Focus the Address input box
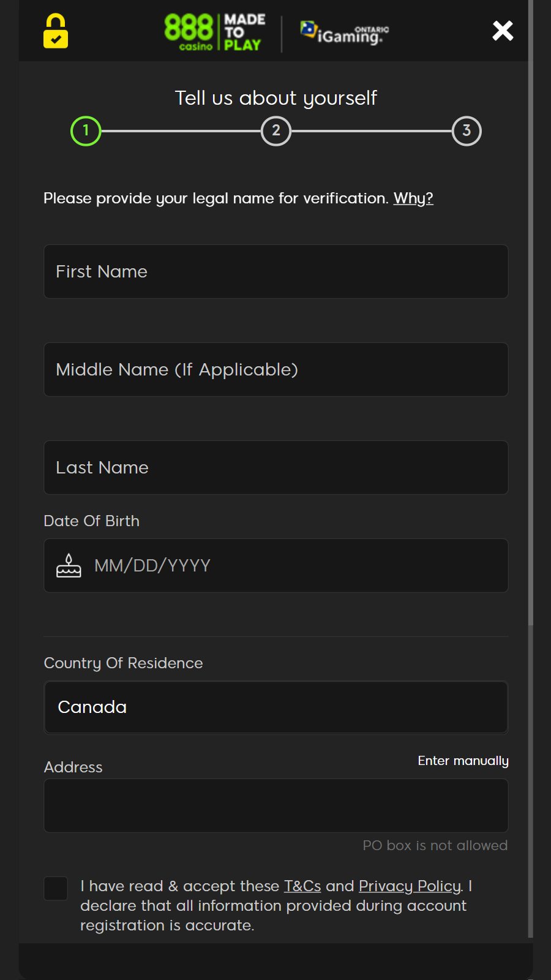This screenshot has height=980, width=551. [x=275, y=805]
